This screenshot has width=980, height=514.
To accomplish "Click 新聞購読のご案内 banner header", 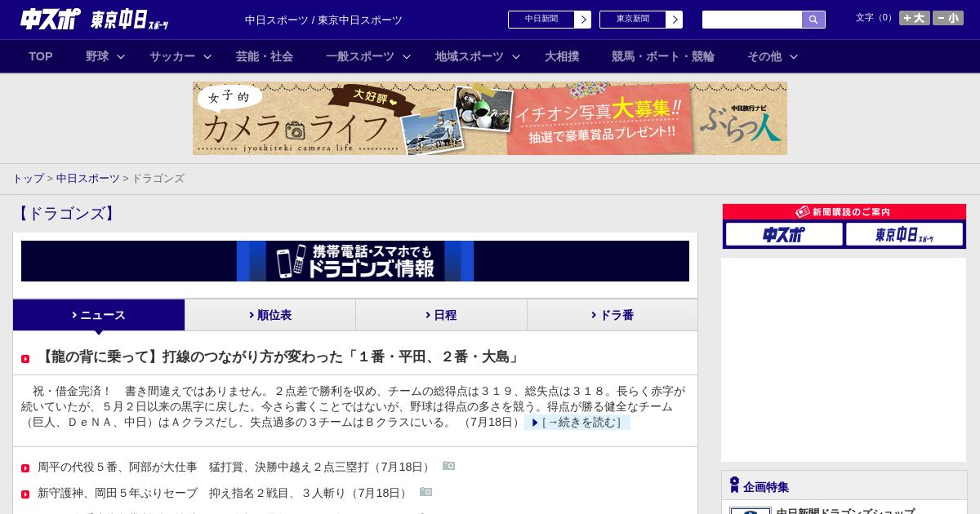I will pyautogui.click(x=844, y=212).
